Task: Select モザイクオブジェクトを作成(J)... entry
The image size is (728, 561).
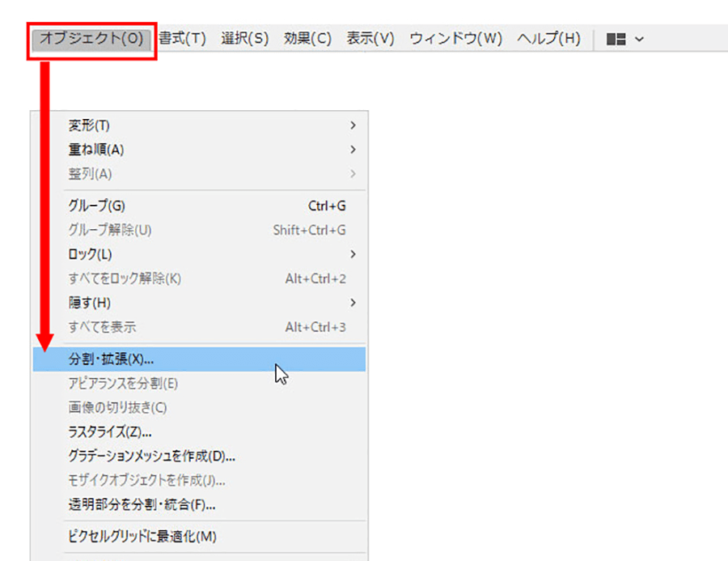Action: [x=199, y=480]
